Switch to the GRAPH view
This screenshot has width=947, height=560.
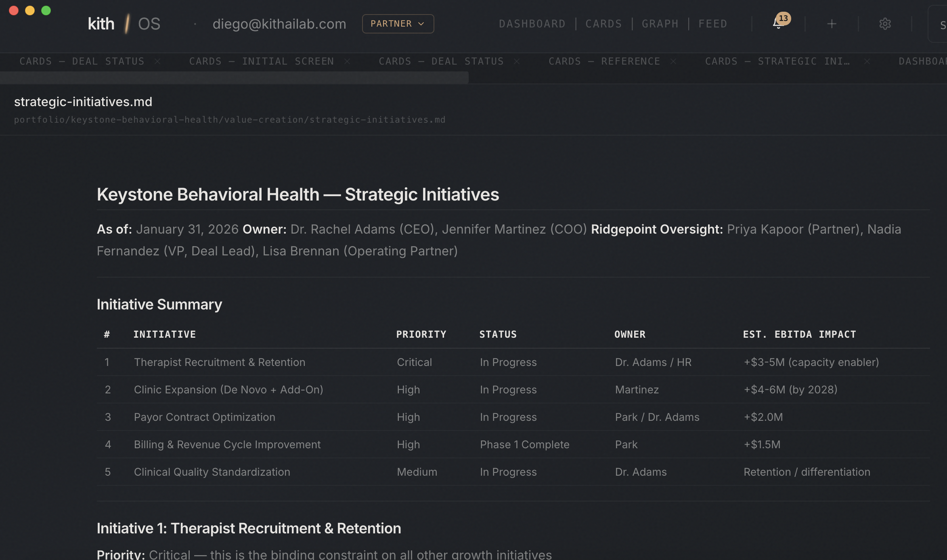tap(660, 23)
